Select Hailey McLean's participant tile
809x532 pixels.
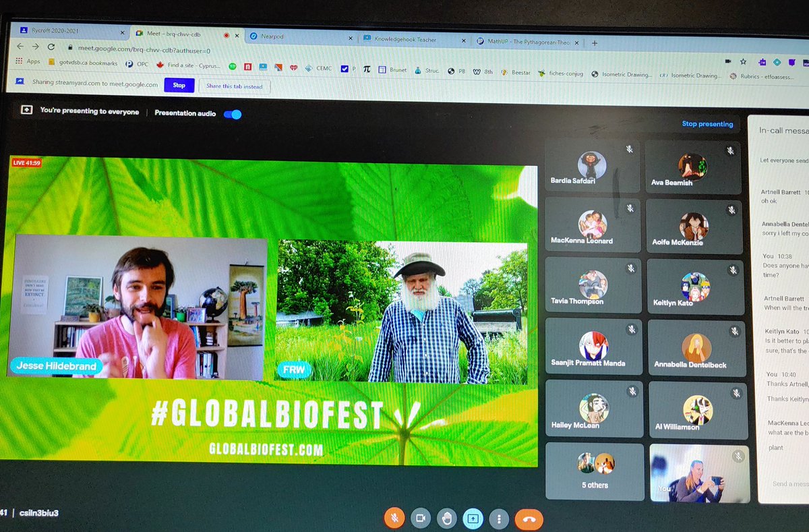(594, 409)
